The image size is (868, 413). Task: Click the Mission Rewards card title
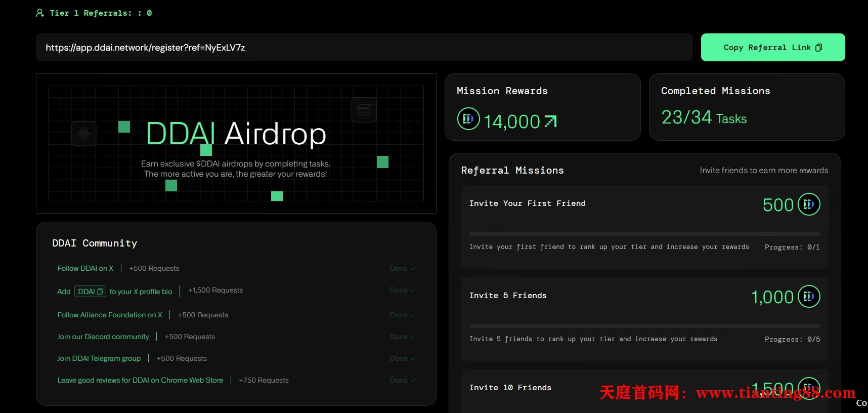pos(502,91)
